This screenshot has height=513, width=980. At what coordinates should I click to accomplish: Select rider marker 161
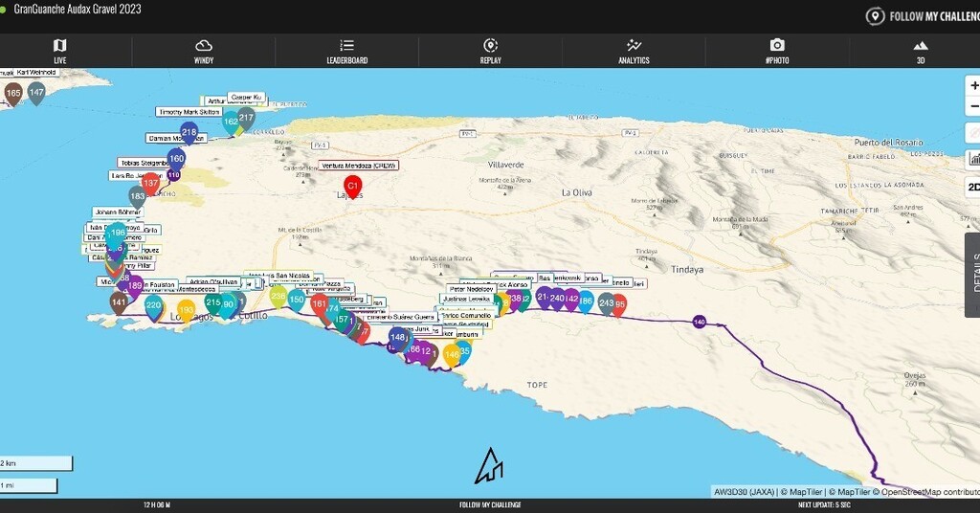[x=319, y=305]
